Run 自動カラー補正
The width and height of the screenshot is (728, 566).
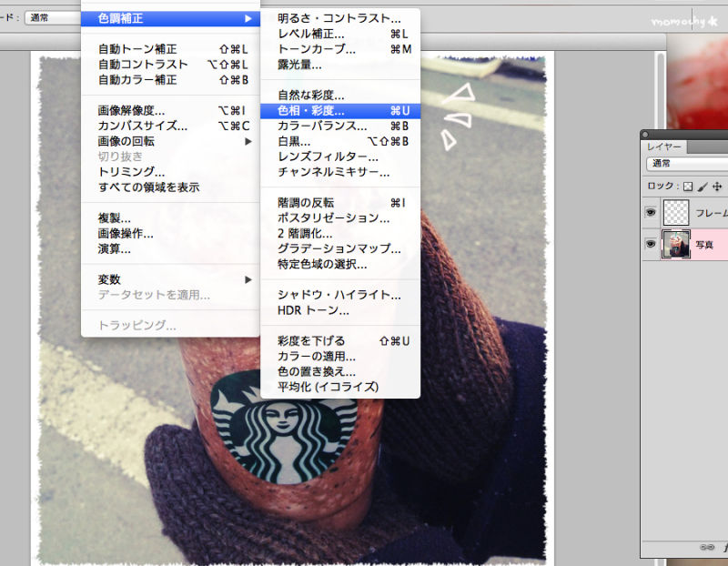coord(170,80)
